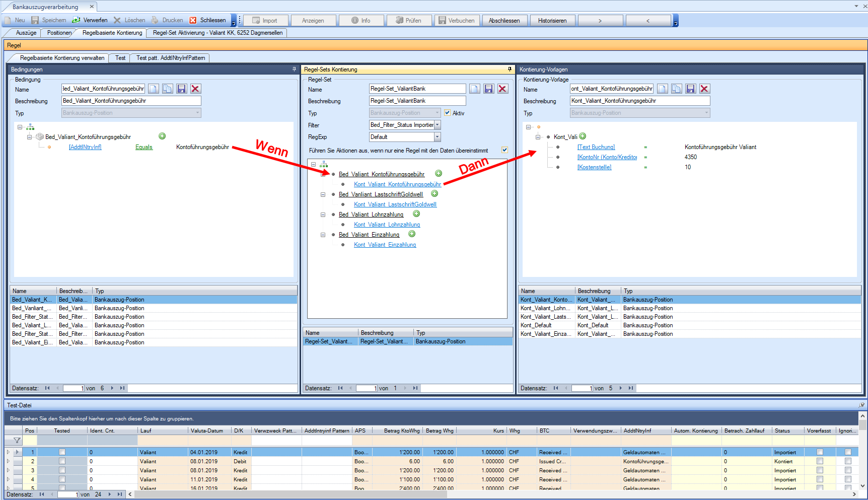Create a new Regel-Set with the blank page icon
868x500 pixels.
click(474, 89)
